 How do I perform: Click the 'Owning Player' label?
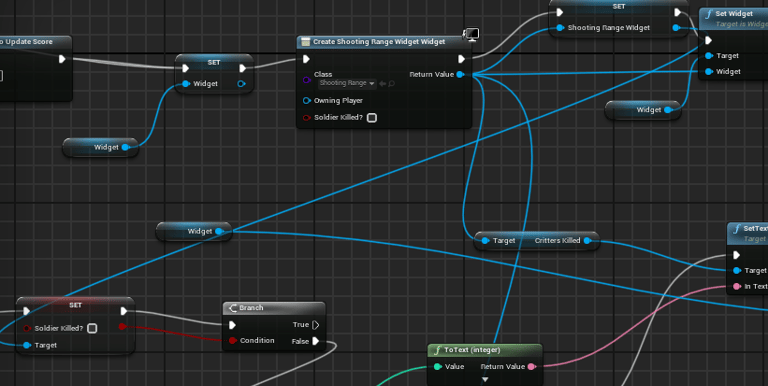pos(338,100)
